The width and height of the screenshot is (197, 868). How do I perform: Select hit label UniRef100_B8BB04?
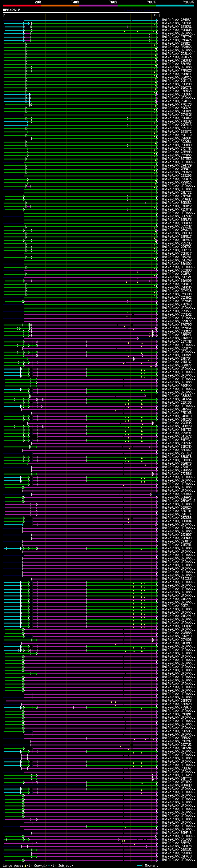point(177,521)
